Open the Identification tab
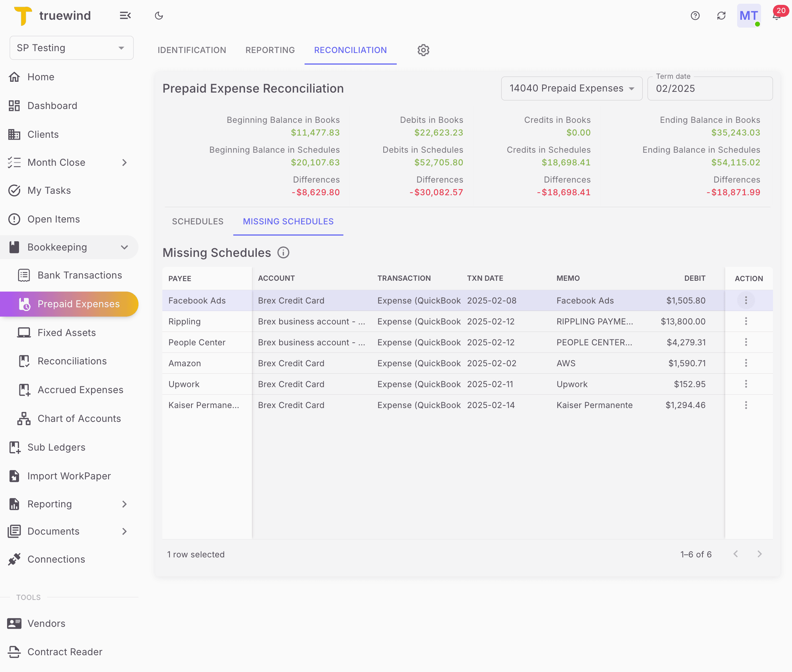This screenshot has width=792, height=672. (x=191, y=50)
